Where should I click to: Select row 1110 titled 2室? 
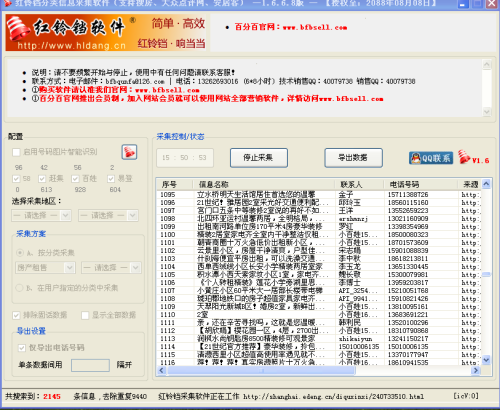(x=319, y=314)
